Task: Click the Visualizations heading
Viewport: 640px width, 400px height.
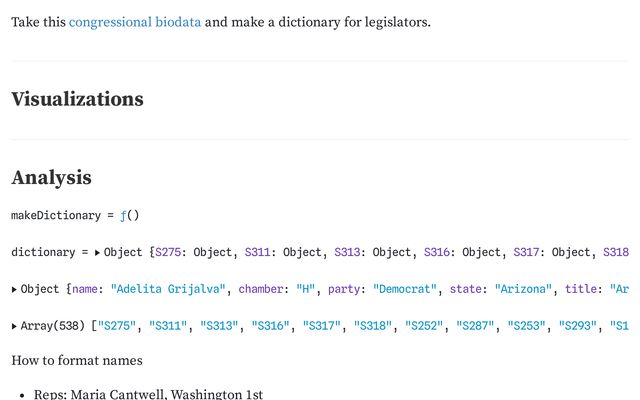Action: click(77, 99)
